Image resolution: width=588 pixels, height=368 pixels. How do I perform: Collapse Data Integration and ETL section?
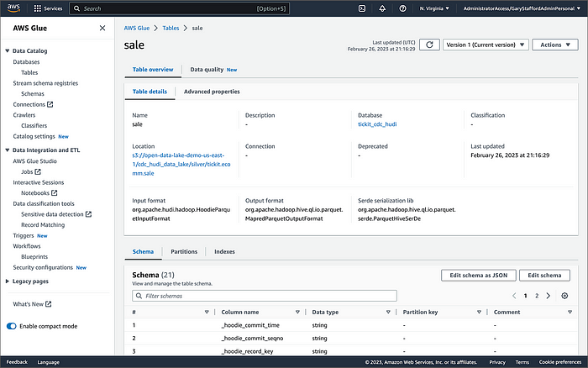[7, 150]
